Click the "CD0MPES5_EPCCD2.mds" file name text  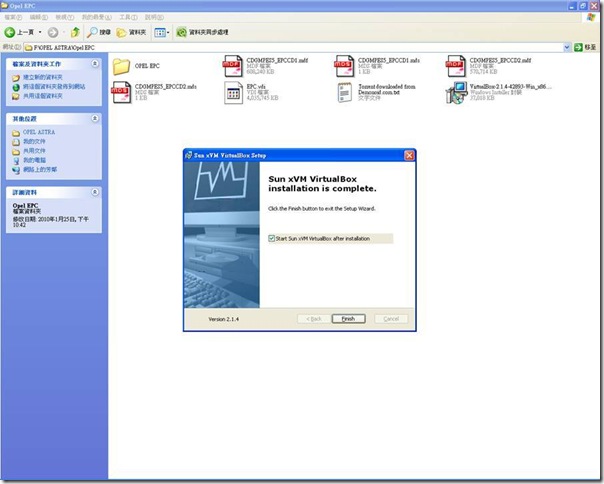[166, 86]
